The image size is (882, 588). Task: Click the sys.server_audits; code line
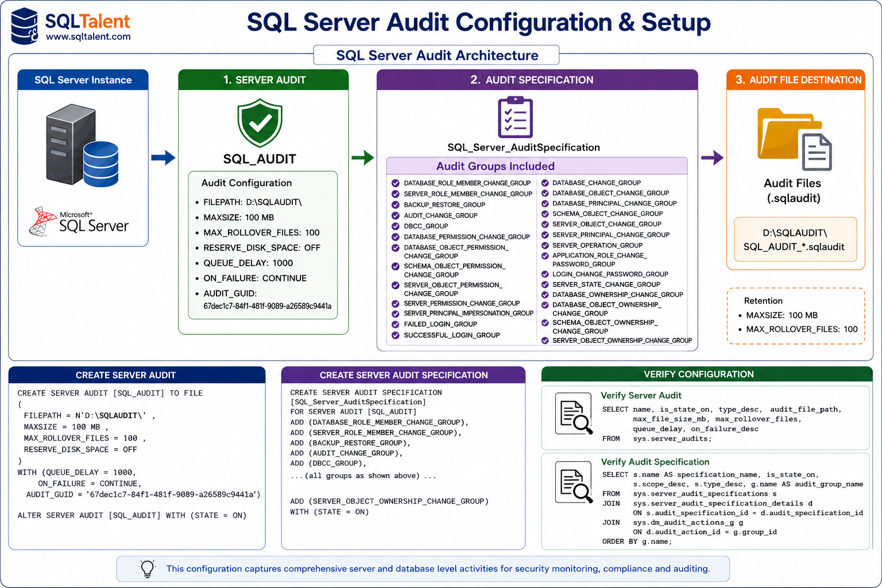tap(657, 439)
